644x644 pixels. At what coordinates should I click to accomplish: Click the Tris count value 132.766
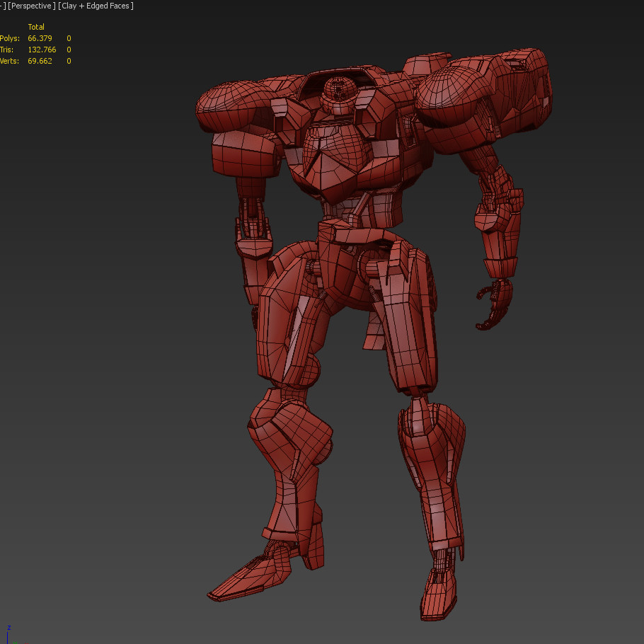(42, 50)
